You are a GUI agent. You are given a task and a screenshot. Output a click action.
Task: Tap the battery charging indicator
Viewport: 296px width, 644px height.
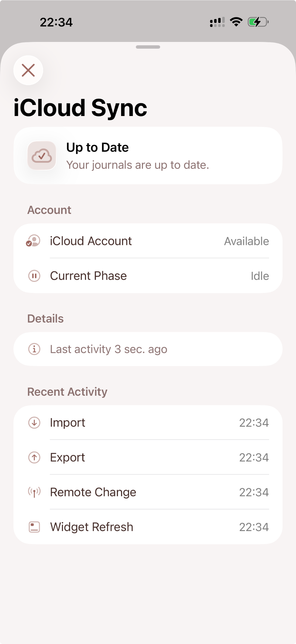pyautogui.click(x=258, y=22)
